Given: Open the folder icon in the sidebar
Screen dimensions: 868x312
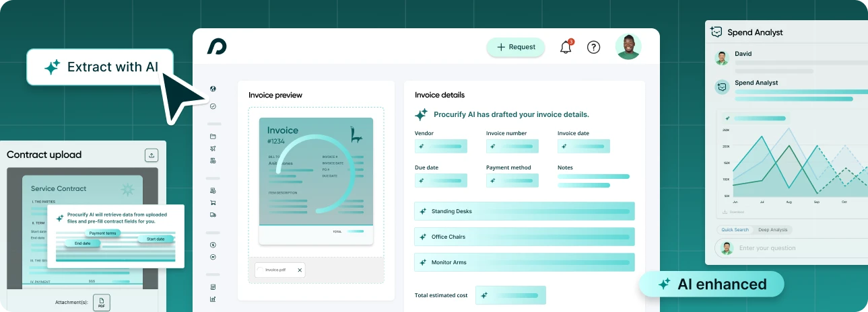Looking at the screenshot, I should point(213,136).
